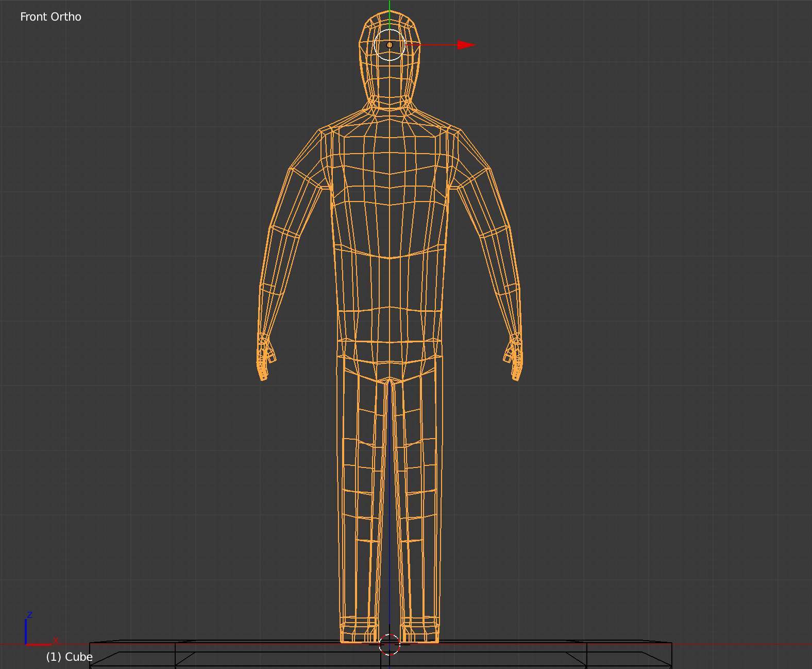Screen dimensions: 812x669
Task: Click the 'Front Ortho' view label
Action: (x=50, y=16)
